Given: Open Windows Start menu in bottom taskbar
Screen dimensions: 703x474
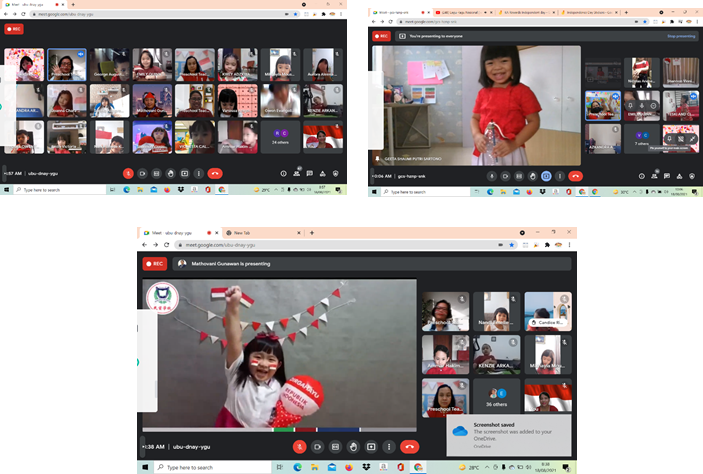Looking at the screenshot, I should click(146, 467).
